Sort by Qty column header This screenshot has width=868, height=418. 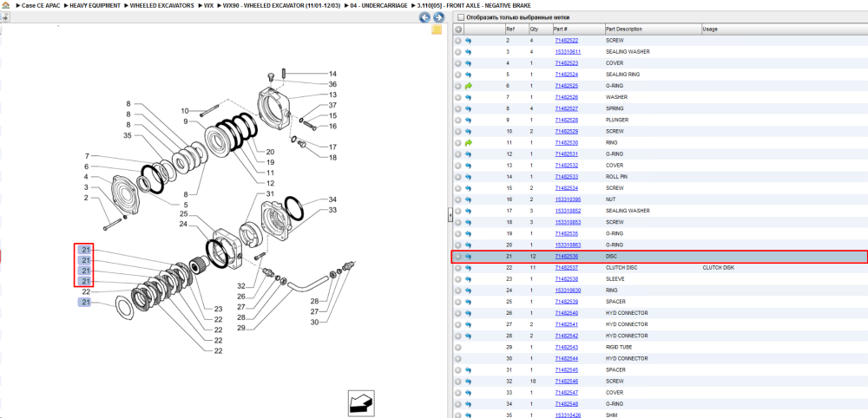point(534,29)
